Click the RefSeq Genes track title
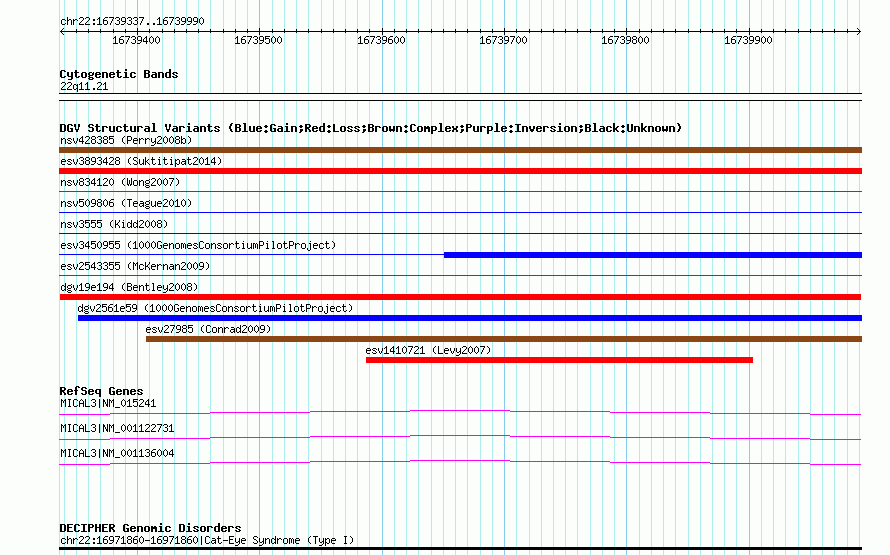 (x=101, y=391)
